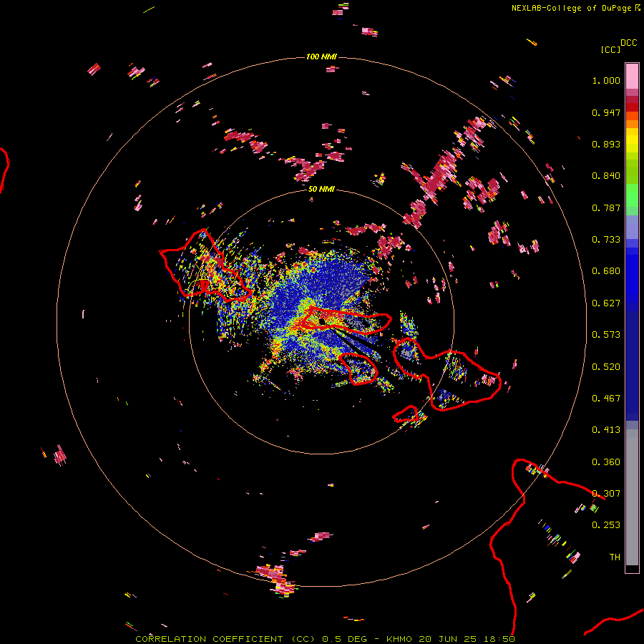Select the 0.680 legend value
This screenshot has width=644, height=644.
[606, 271]
